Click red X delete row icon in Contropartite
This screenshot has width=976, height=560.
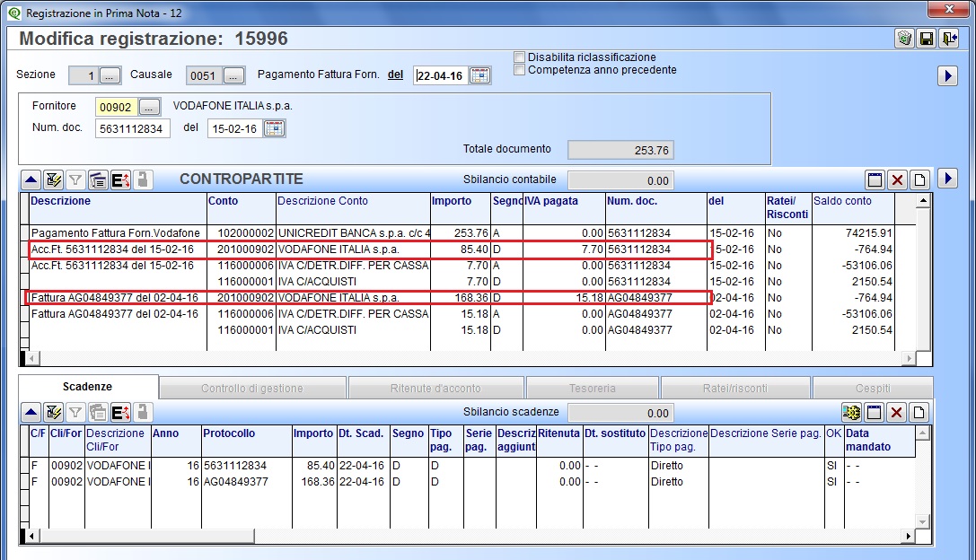tap(897, 179)
